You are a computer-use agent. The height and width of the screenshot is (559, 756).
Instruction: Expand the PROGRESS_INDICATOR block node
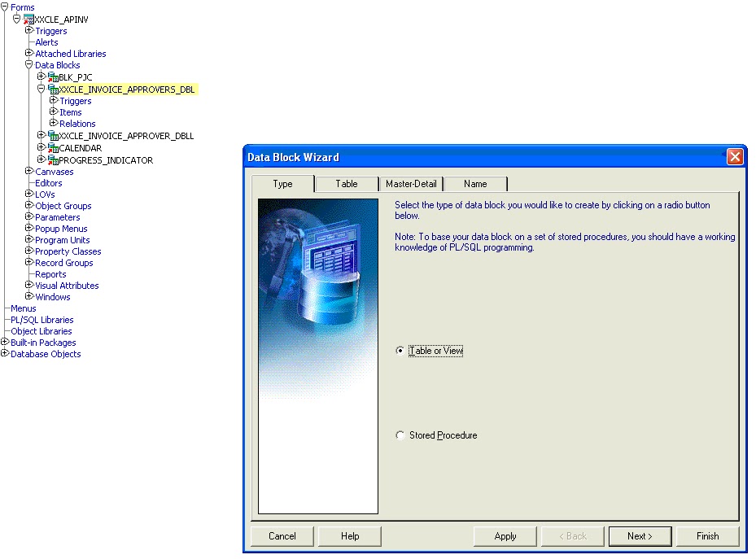click(42, 159)
